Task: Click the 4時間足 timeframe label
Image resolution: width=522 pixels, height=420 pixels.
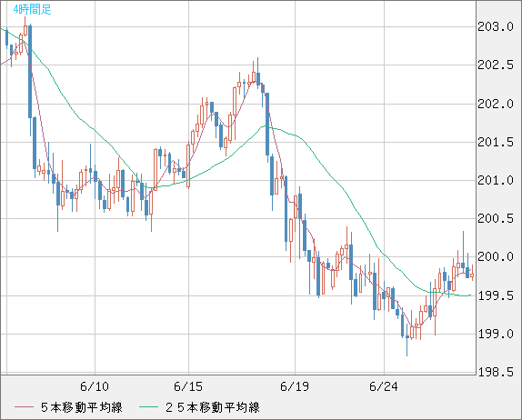Action: click(33, 9)
